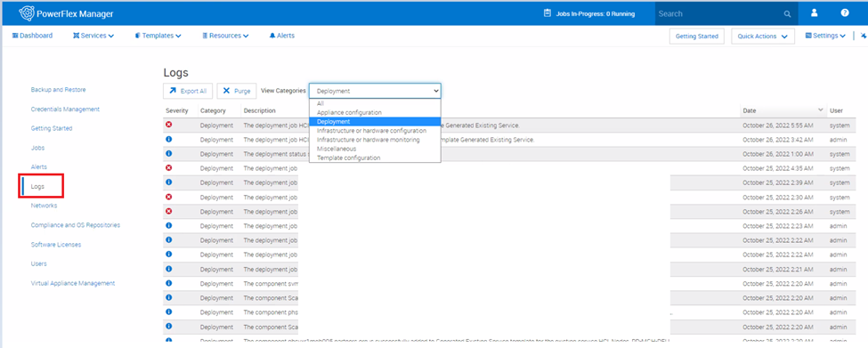This screenshot has width=868, height=348.
Task: Expand the Settings menu
Action: (x=825, y=36)
